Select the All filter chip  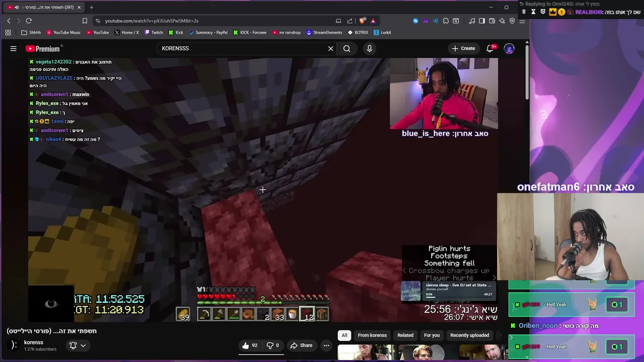[x=344, y=335]
